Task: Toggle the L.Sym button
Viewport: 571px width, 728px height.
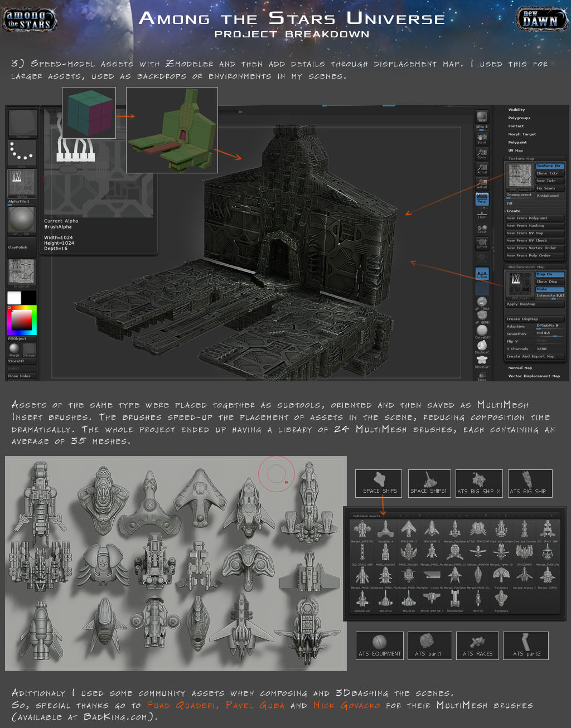Action: (x=482, y=274)
